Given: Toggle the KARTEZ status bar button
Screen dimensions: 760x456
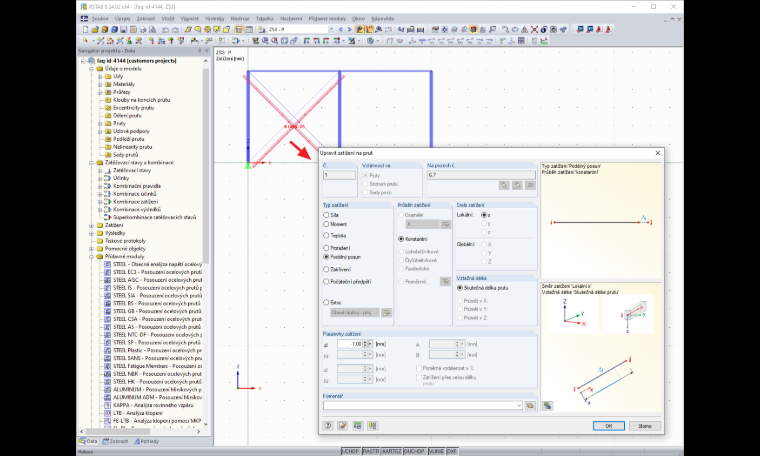Looking at the screenshot, I should (392, 451).
